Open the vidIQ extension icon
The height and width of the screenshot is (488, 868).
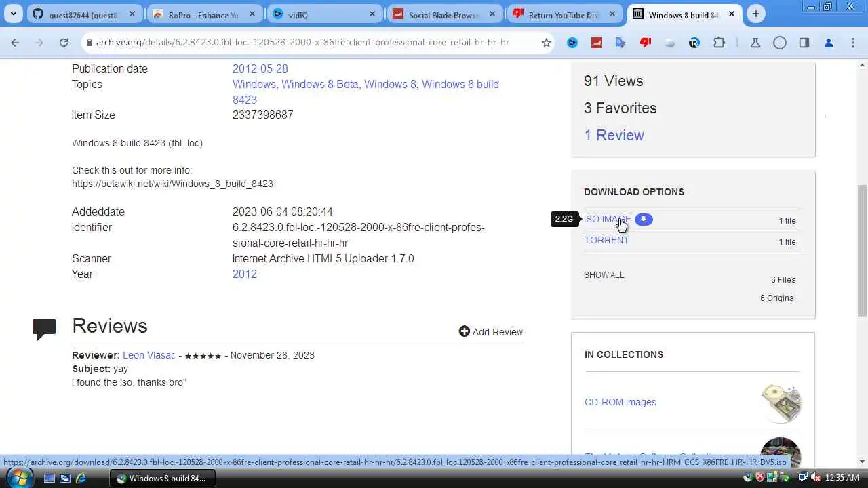tap(572, 42)
